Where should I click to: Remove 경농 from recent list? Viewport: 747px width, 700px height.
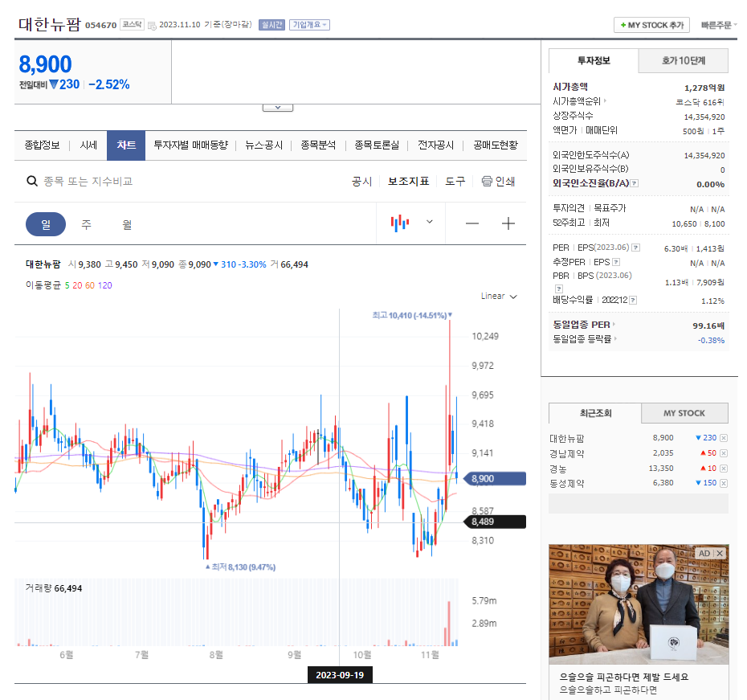click(x=724, y=469)
